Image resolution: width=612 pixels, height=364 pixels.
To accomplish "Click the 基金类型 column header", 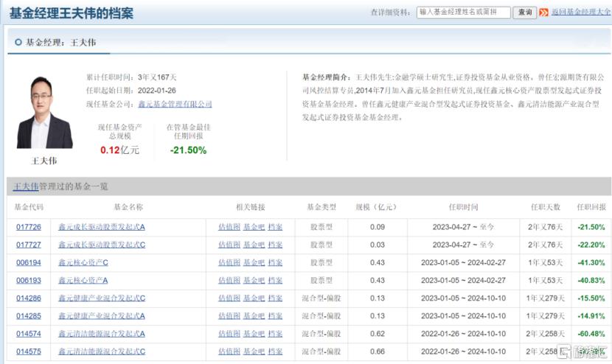I will [x=321, y=207].
